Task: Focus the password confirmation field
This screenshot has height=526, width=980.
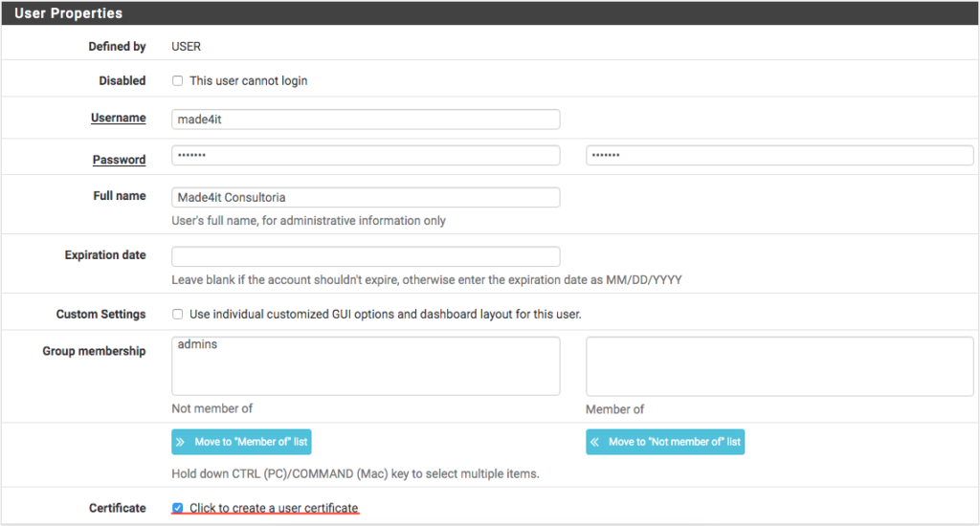Action: [779, 156]
